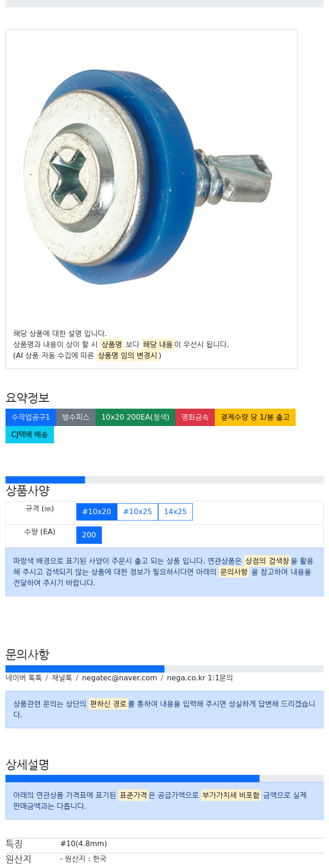Select the 명화금속 brand tag
This screenshot has width=329, height=868.
point(195,417)
